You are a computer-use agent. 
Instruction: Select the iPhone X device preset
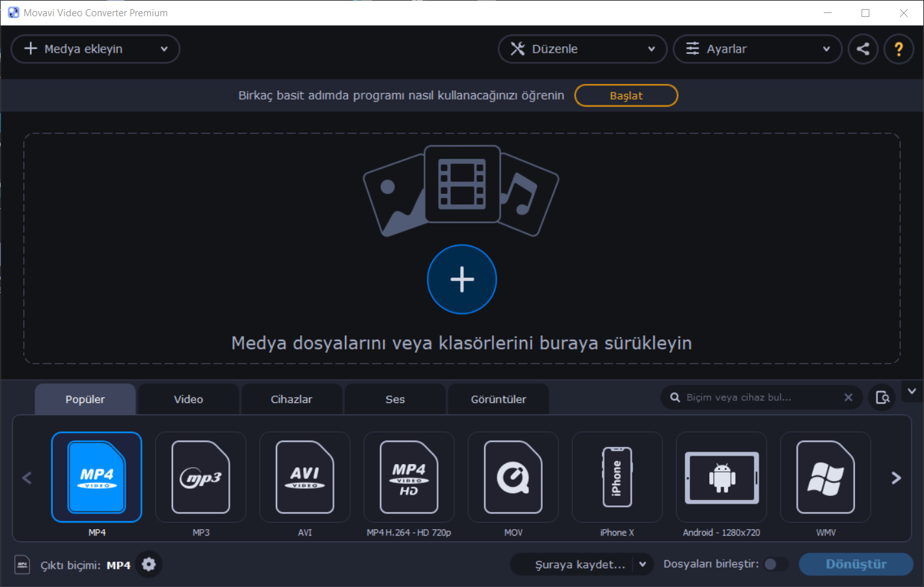[x=617, y=477]
